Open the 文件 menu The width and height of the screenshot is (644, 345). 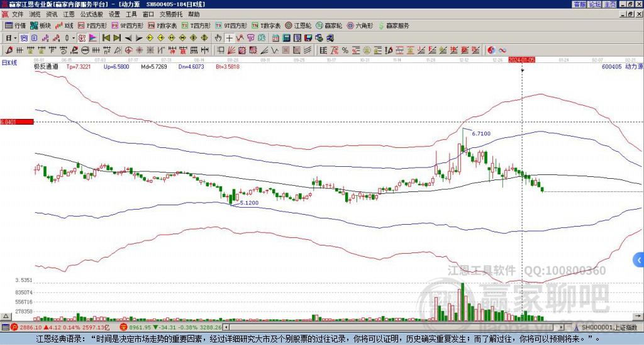[18, 14]
